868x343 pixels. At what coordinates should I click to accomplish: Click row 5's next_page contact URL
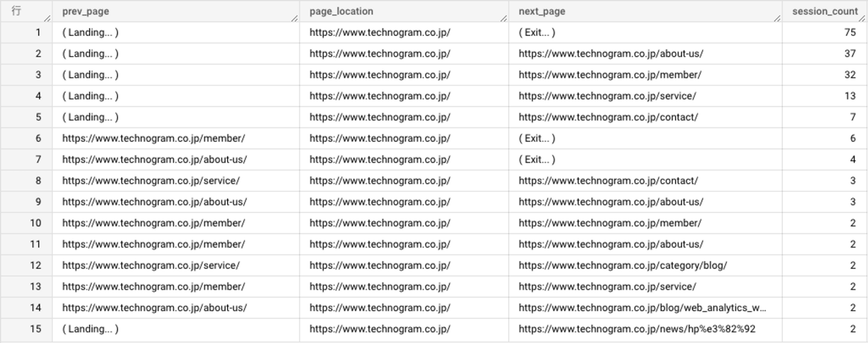click(x=608, y=117)
